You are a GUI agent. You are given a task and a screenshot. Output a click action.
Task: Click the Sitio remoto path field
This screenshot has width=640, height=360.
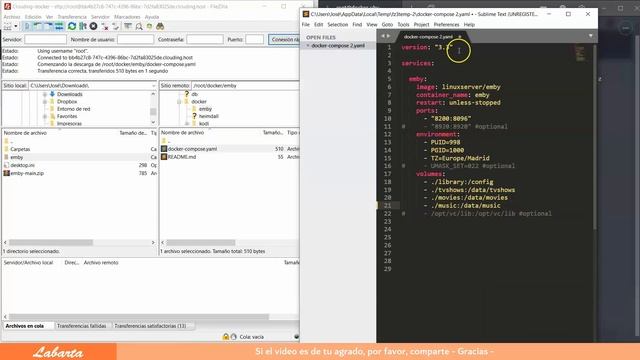click(x=245, y=86)
